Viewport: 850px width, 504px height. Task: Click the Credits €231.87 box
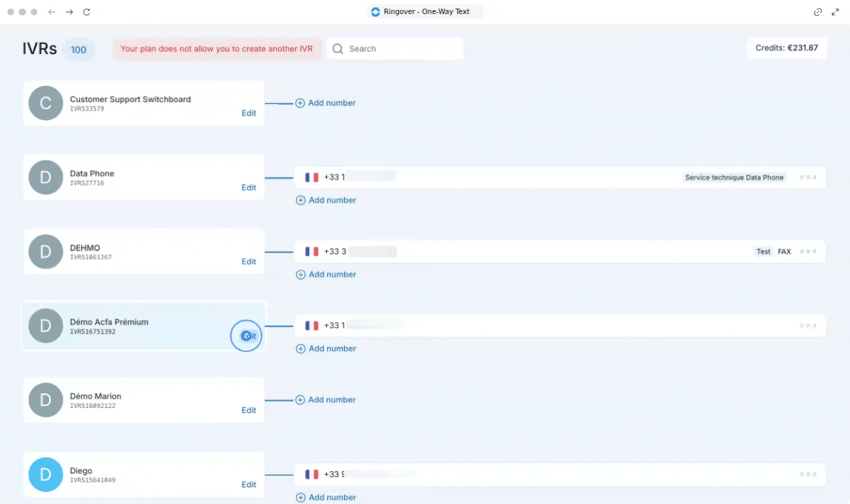coord(787,48)
